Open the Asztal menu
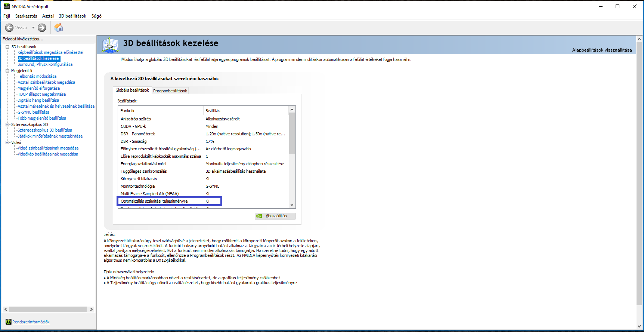Viewport: 644px width, 332px height. click(48, 16)
